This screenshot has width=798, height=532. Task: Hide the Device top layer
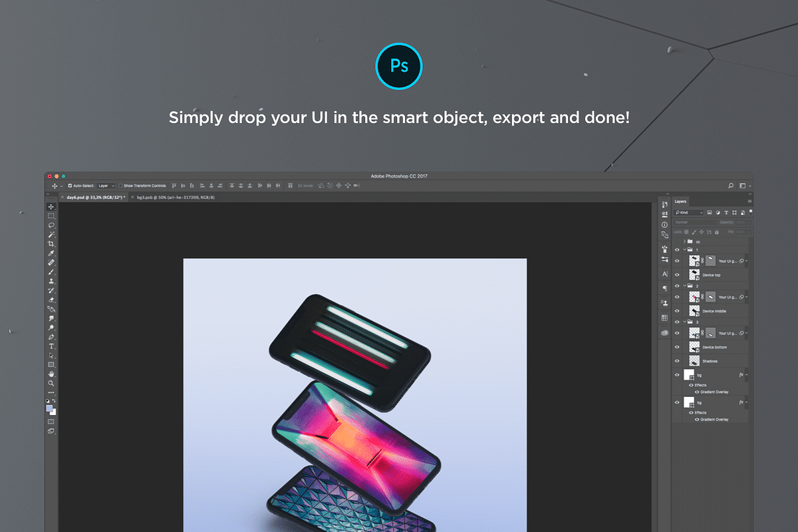(678, 275)
